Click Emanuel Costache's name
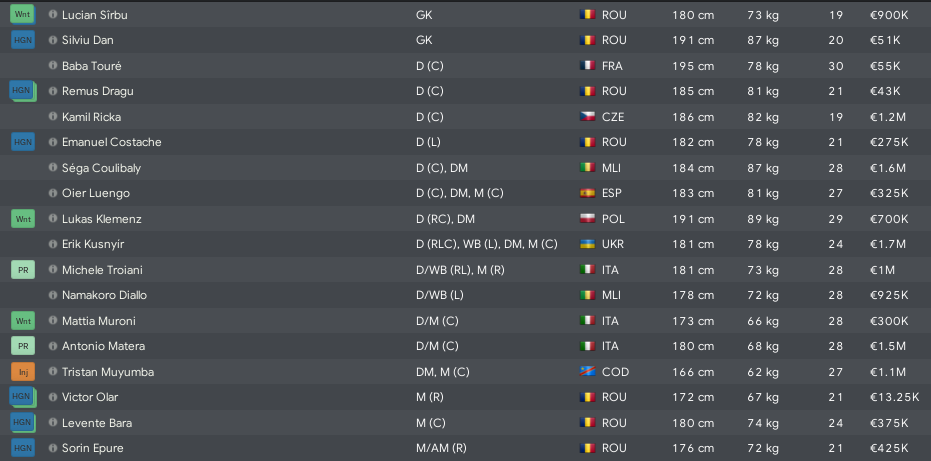This screenshot has width=931, height=461. [112, 142]
